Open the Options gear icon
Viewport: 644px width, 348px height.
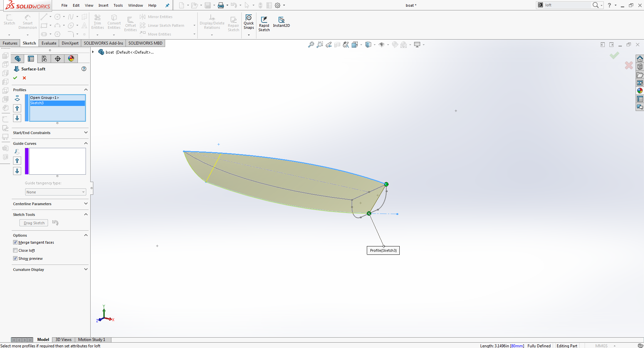coord(278,5)
